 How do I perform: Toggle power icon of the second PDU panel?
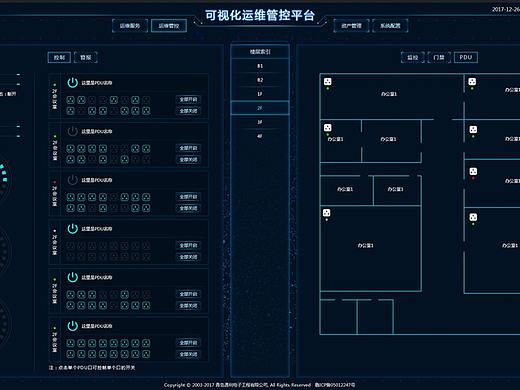72,131
